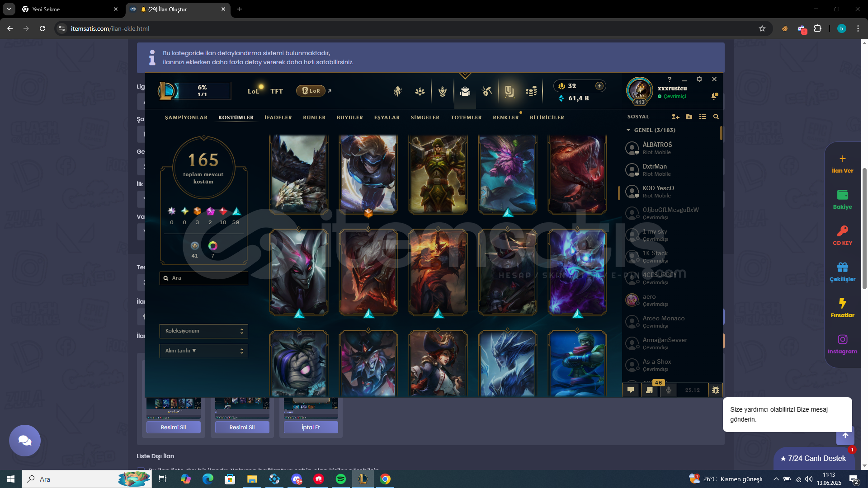Open the Koleksiyonum dropdown
This screenshot has height=488, width=868.
[203, 331]
